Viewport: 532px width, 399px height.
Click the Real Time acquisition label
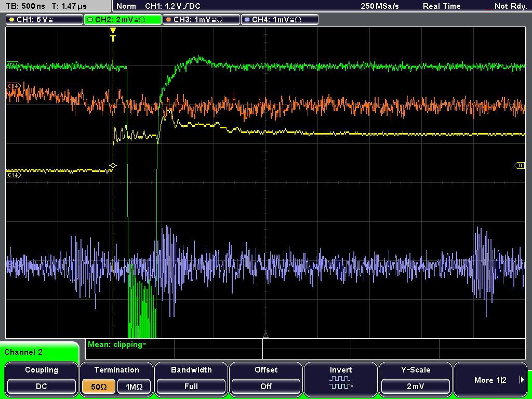(442, 6)
